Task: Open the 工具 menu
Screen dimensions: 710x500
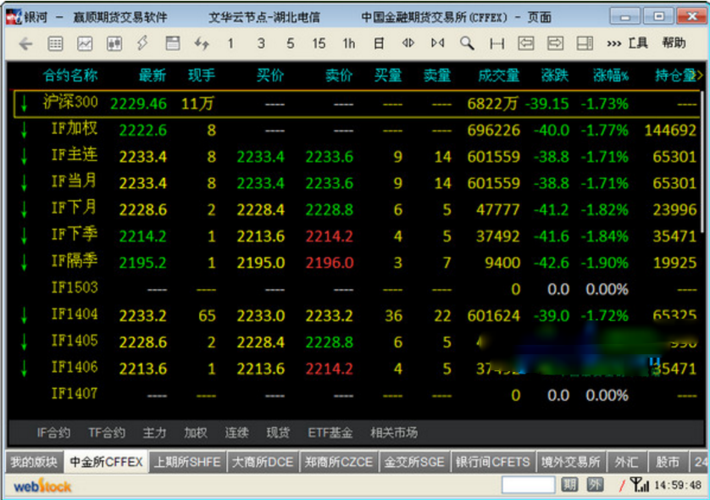Action: tap(638, 43)
